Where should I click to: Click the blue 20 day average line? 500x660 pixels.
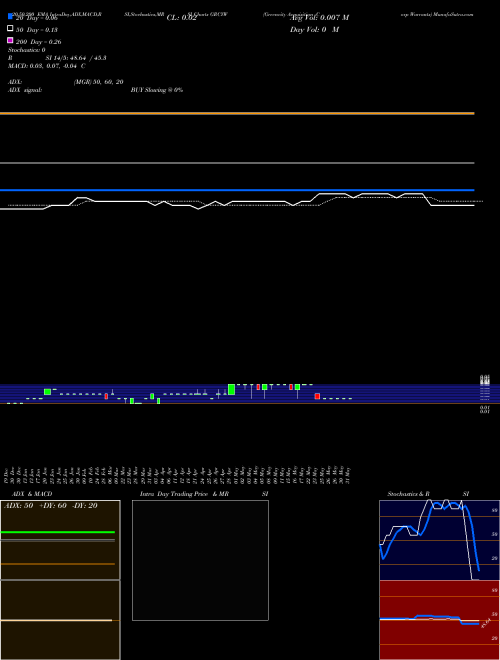pos(237,190)
